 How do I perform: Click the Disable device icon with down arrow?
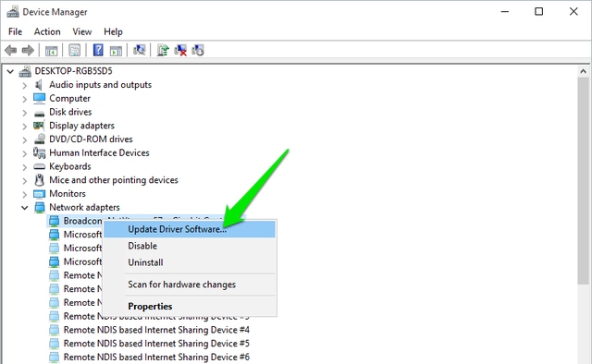click(x=198, y=50)
